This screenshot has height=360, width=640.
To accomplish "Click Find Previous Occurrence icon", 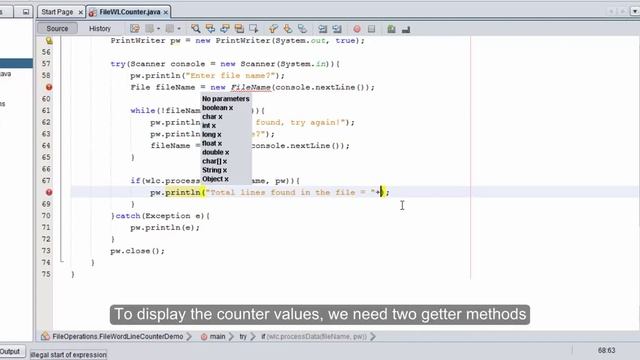I will [210, 29].
